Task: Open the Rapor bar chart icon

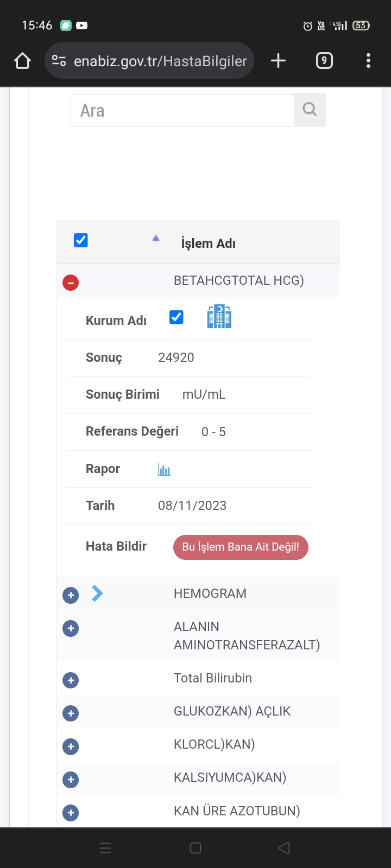Action: [x=164, y=469]
